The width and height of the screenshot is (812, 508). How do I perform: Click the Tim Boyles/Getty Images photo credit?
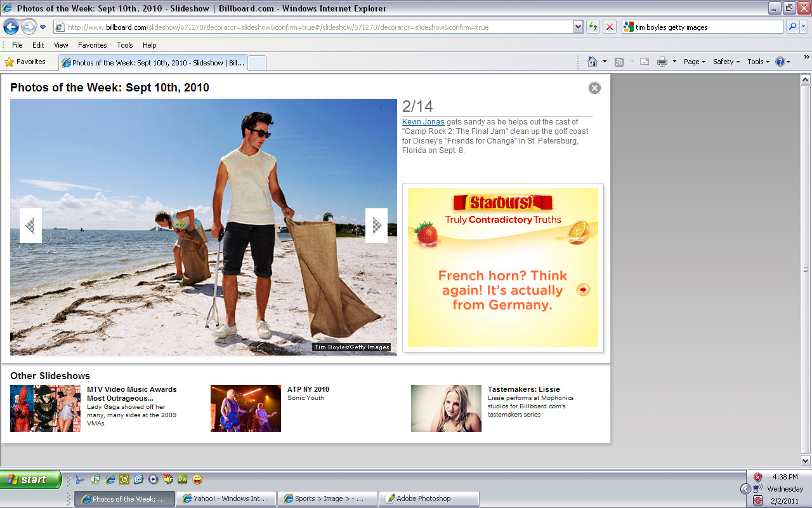(x=351, y=347)
